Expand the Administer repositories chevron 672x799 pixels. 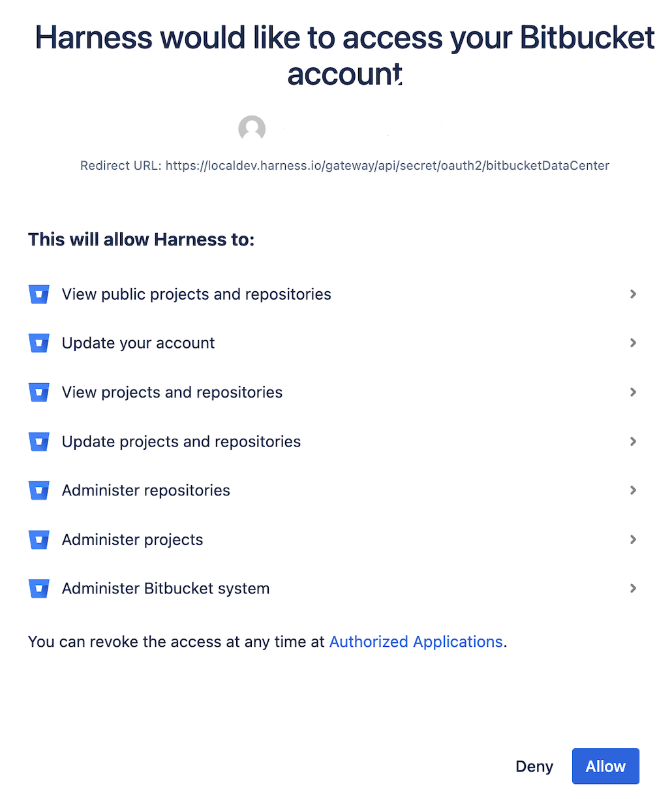[x=633, y=491]
